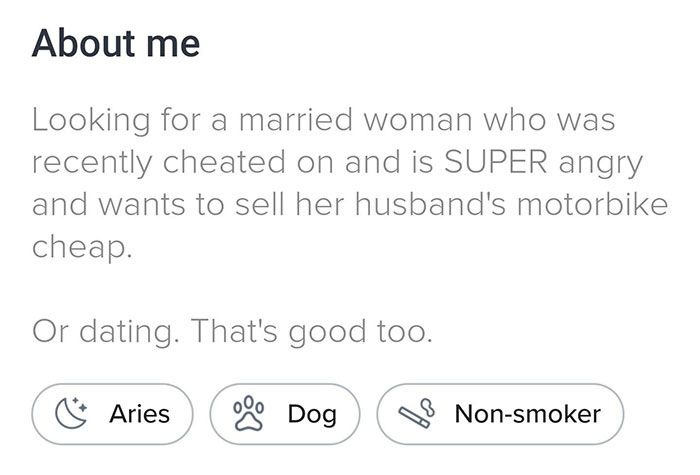The width and height of the screenshot is (700, 475).
Task: Click the word 'cheap.' in the bio
Action: point(82,246)
